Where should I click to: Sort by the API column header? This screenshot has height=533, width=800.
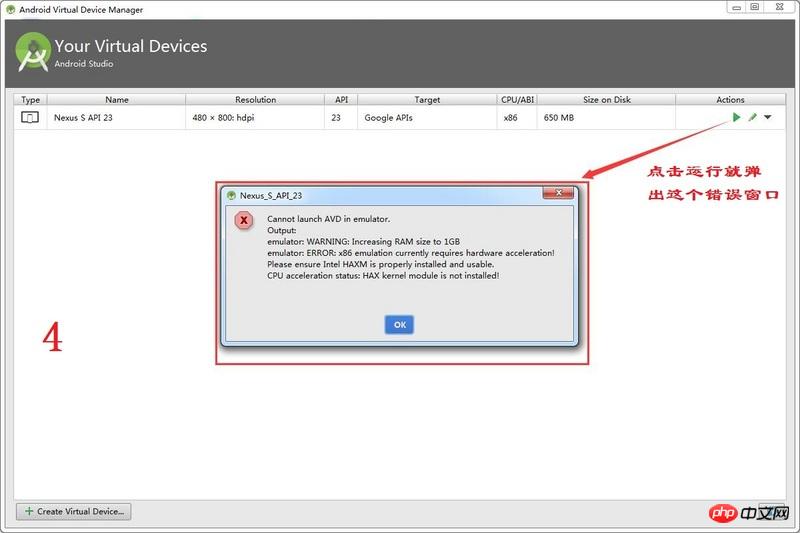pos(341,99)
